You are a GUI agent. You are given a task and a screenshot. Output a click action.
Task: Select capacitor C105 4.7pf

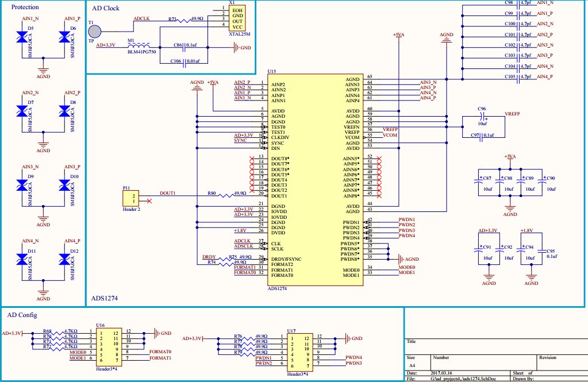click(518, 79)
